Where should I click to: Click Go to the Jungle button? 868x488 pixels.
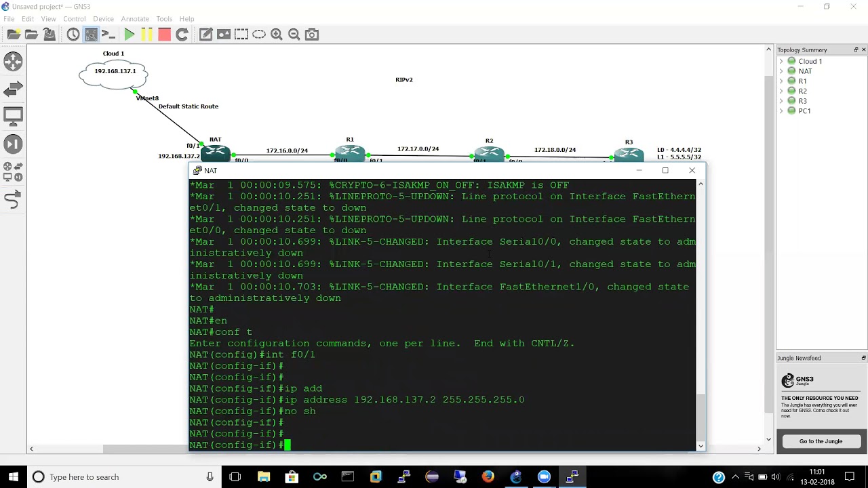click(x=821, y=441)
